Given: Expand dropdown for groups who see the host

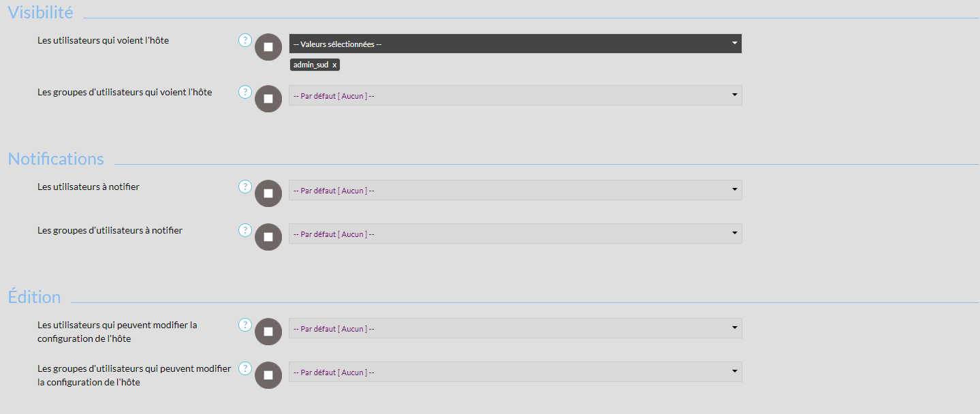Looking at the screenshot, I should [515, 95].
